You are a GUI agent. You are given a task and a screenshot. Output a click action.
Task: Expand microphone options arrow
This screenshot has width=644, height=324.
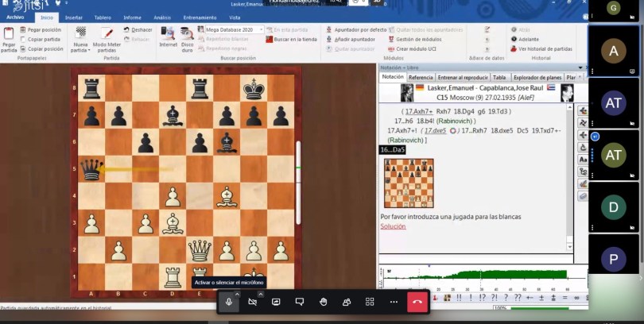tap(237, 295)
